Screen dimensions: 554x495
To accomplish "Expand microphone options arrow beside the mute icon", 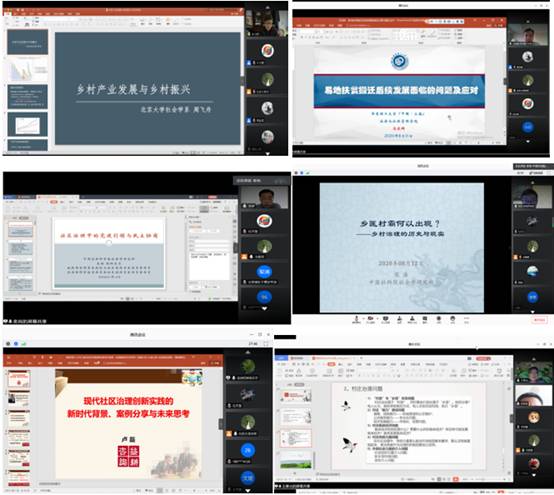I will [x=362, y=318].
